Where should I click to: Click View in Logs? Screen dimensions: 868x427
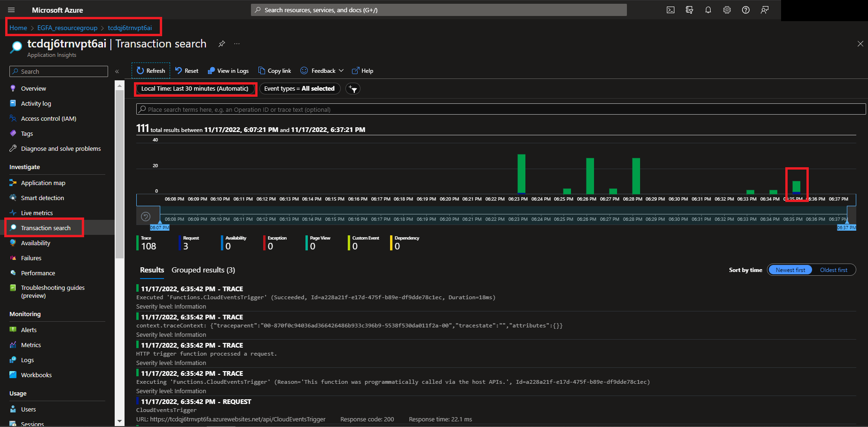tap(228, 71)
